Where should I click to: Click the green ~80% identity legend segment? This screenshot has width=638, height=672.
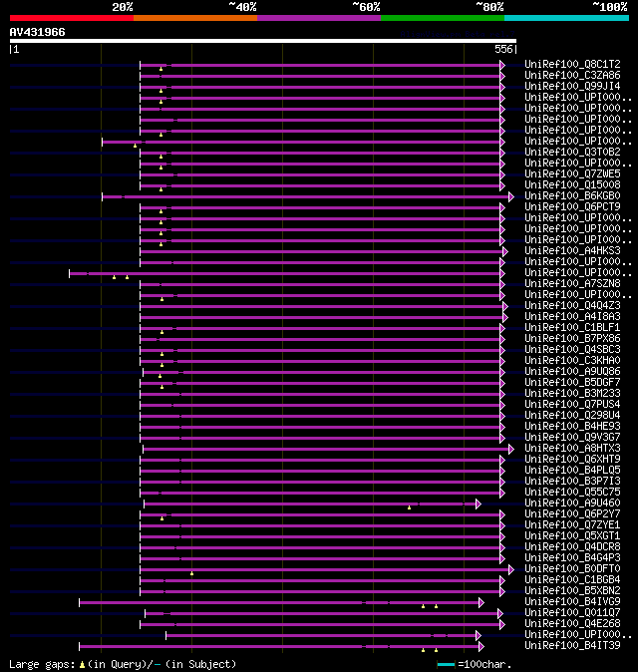tap(443, 18)
